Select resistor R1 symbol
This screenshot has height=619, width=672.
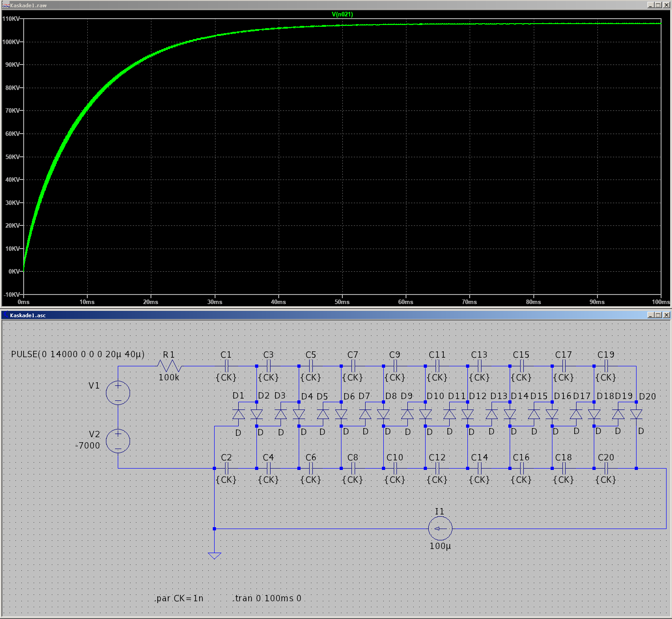[x=169, y=366]
